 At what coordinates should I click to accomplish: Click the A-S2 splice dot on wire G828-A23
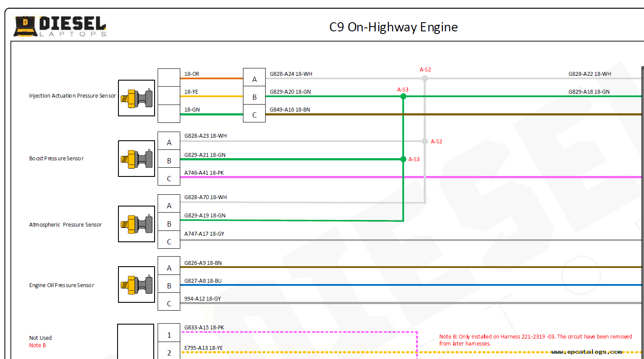tap(425, 141)
